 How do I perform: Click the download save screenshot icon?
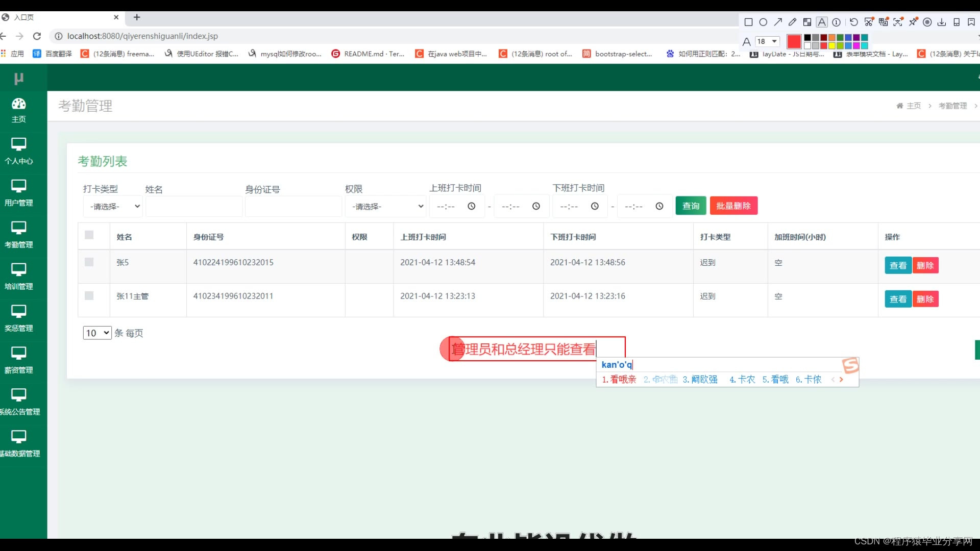coord(942,22)
